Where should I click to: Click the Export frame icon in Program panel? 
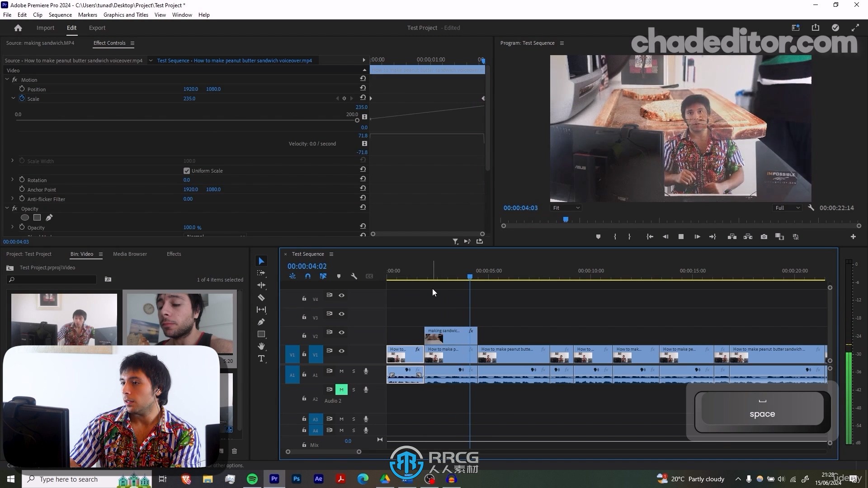coord(764,237)
